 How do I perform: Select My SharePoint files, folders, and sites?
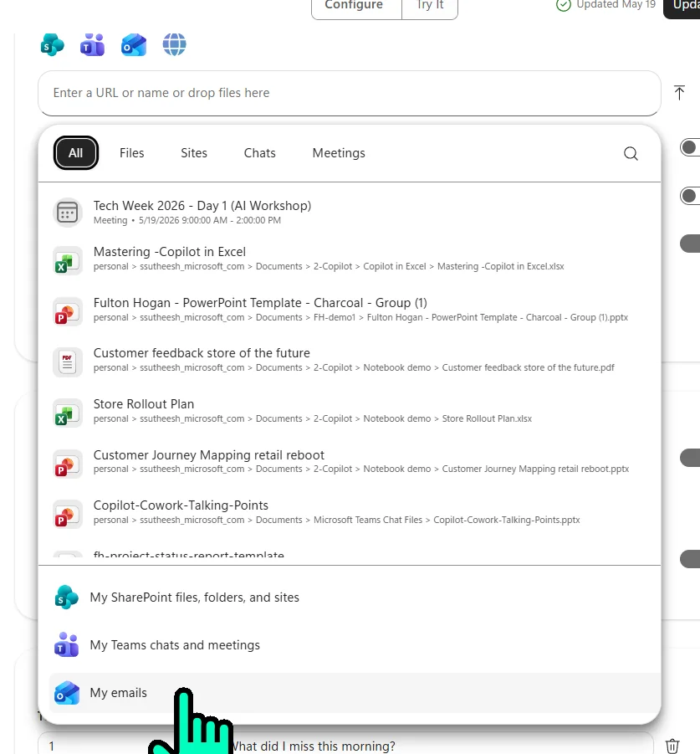[355, 598]
